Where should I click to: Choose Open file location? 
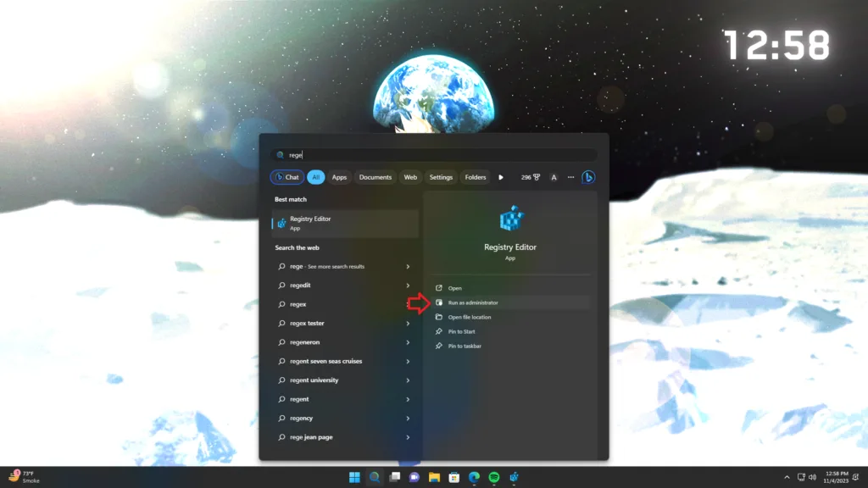[509, 317]
